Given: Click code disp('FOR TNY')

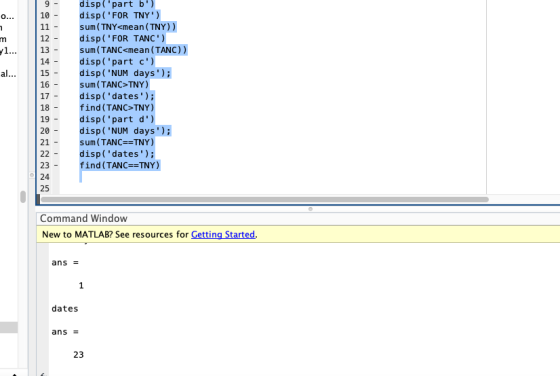Looking at the screenshot, I should coord(120,15).
